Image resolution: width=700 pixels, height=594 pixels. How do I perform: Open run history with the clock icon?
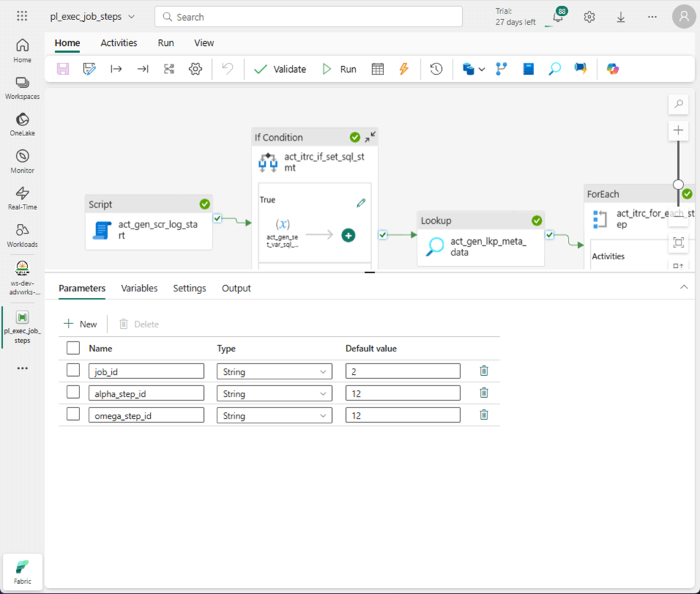pos(436,69)
